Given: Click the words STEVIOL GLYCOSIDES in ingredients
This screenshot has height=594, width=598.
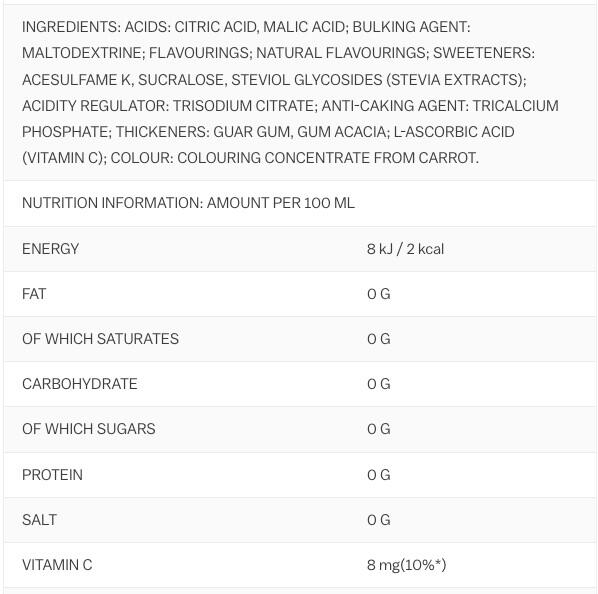Looking at the screenshot, I should coord(307,80).
